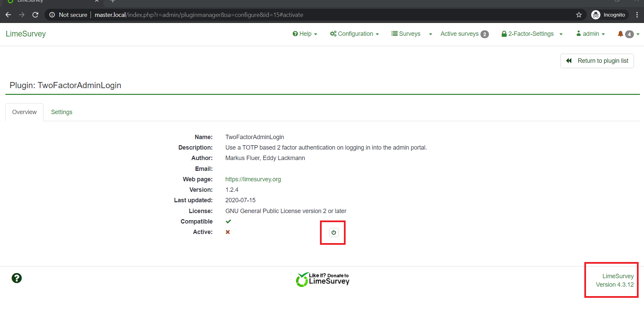Viewport: 644px width, 313px height.
Task: Click the LimeSurvey donate logo
Action: pyautogui.click(x=323, y=280)
